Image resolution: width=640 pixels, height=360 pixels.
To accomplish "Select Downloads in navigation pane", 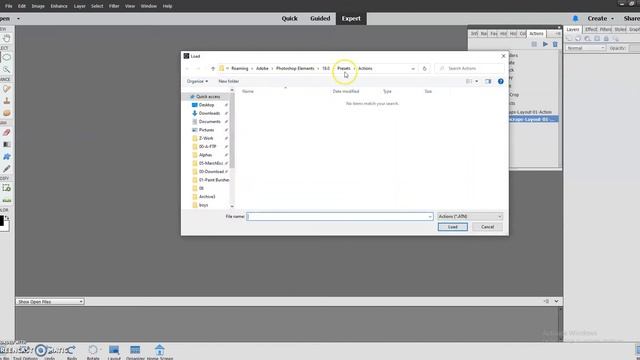I will [209, 113].
